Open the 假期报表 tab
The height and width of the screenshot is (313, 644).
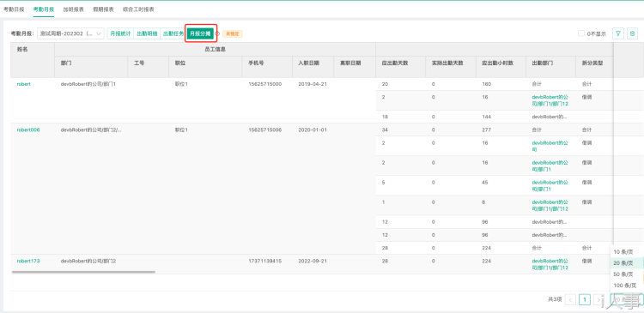[x=104, y=9]
